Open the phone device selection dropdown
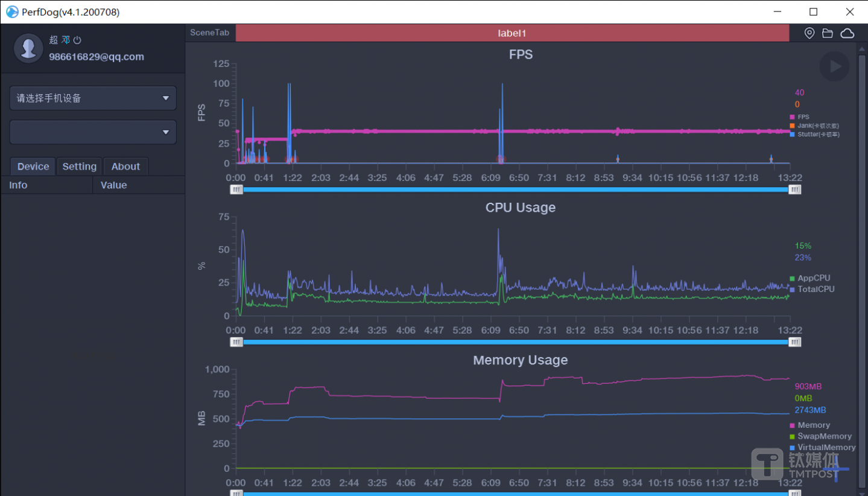 coord(93,98)
